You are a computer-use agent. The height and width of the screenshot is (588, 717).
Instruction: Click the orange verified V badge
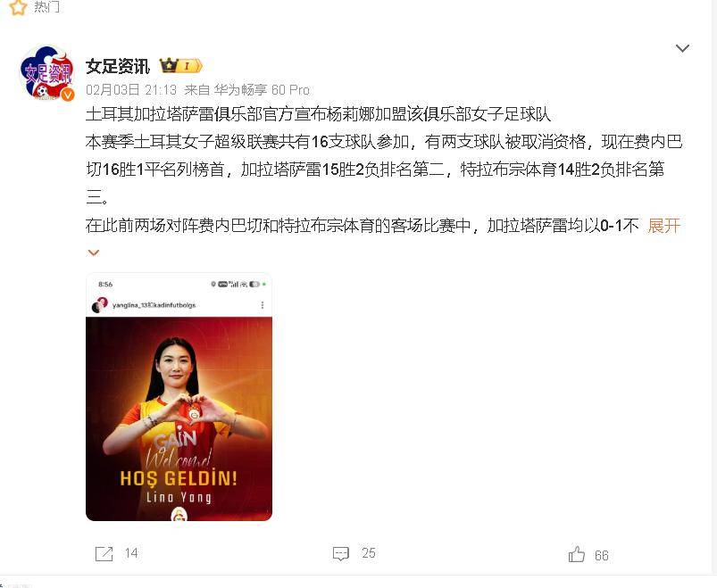tap(68, 95)
